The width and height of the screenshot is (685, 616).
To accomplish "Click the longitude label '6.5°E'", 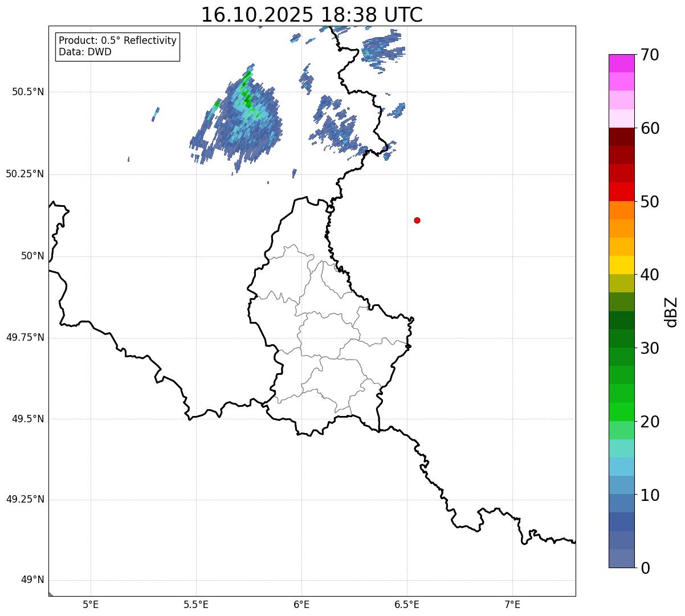I will click(x=407, y=604).
